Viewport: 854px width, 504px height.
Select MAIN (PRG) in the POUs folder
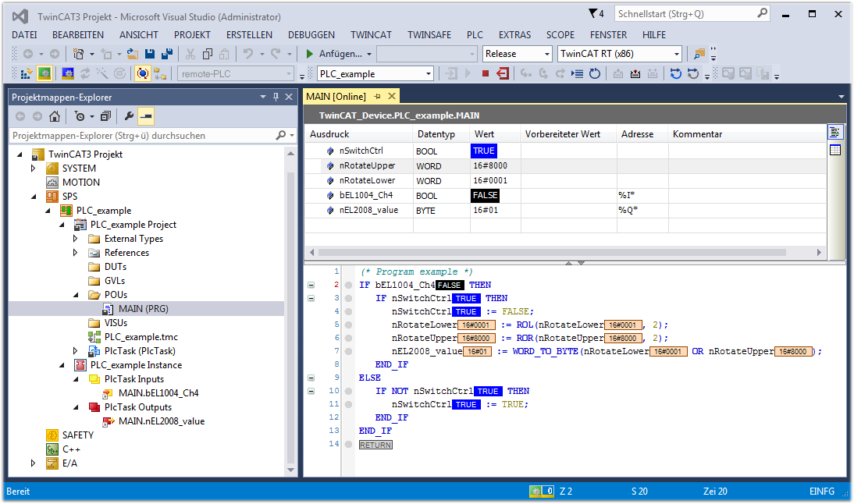143,309
